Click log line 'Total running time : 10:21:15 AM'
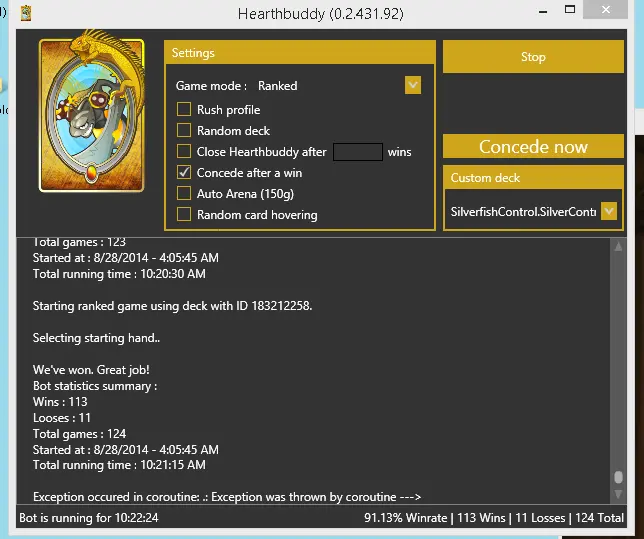 click(x=119, y=465)
